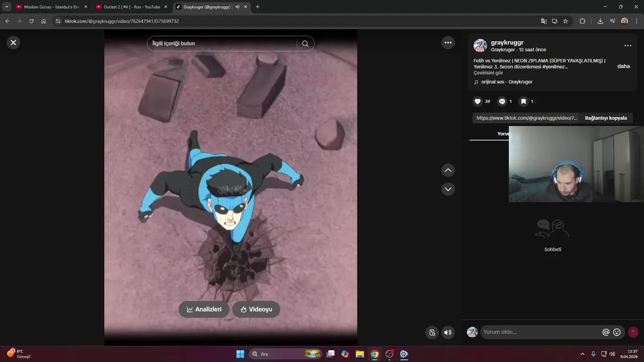
Task: Click the TikTok URL in the address bar
Action: [121, 21]
